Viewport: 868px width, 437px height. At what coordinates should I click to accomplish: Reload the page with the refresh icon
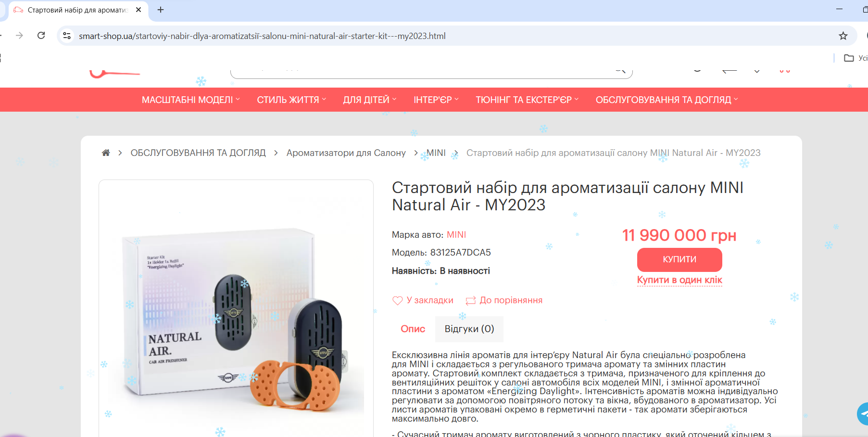41,36
